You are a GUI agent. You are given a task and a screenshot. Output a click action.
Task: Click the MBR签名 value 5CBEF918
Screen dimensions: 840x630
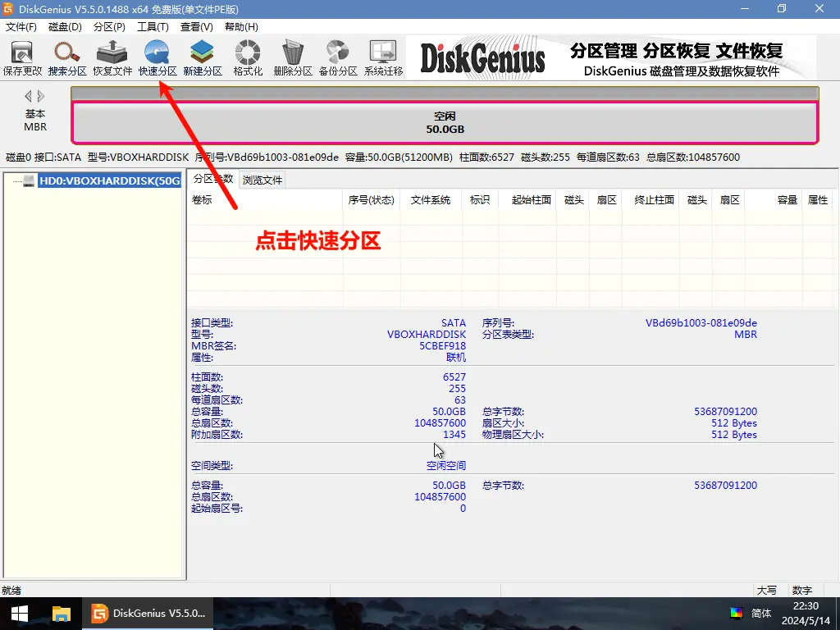(442, 346)
